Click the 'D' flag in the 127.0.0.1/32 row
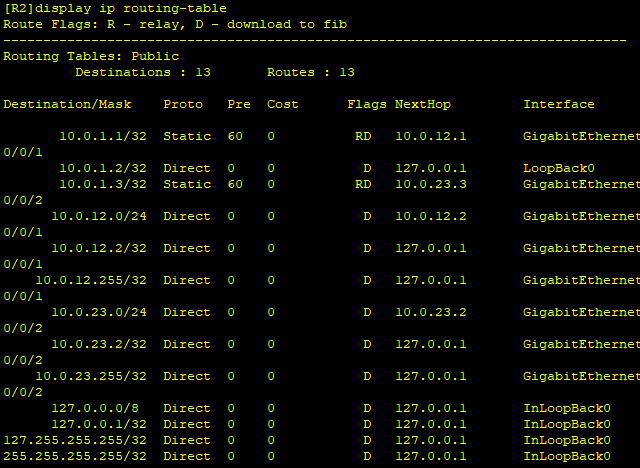 coord(367,424)
